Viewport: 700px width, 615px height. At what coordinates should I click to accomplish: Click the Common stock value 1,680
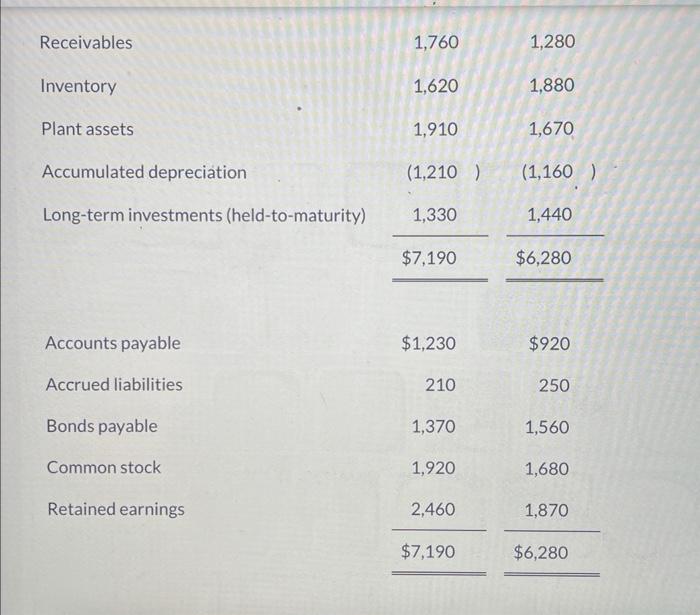pos(547,468)
